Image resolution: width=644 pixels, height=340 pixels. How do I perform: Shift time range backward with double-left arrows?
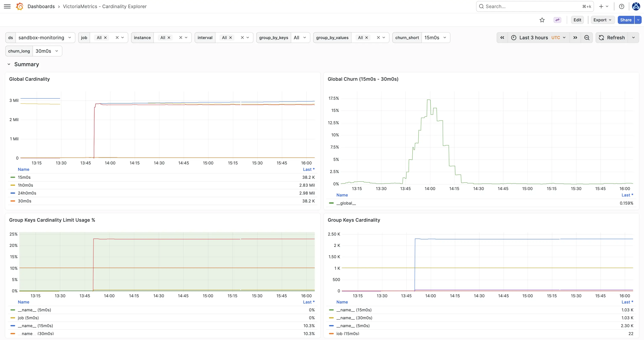pyautogui.click(x=502, y=38)
